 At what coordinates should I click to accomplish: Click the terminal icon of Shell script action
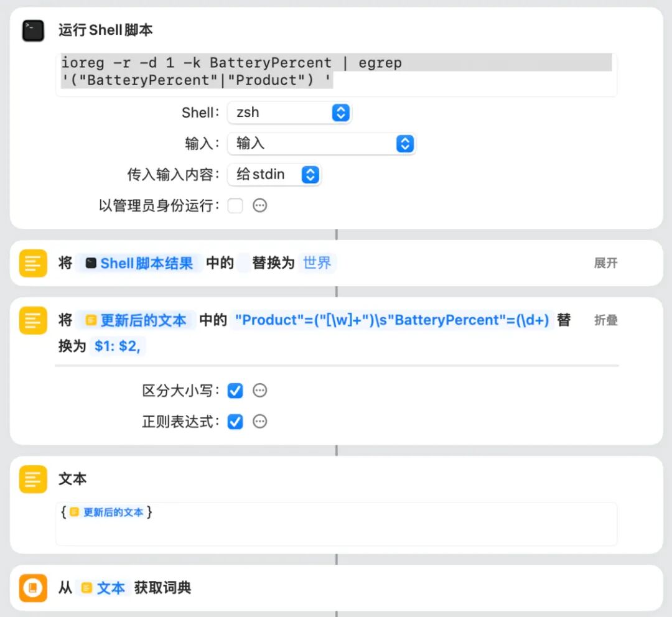(x=33, y=31)
